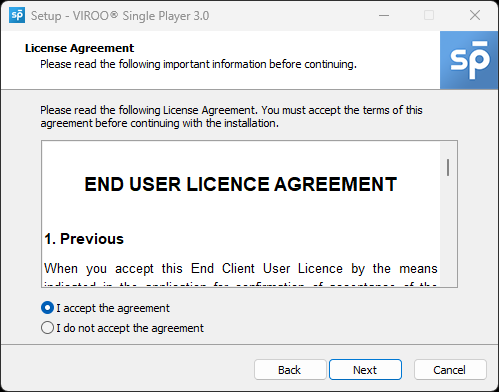The width and height of the screenshot is (499, 392).
Task: Click the 'When you accept this End Client' paragraph
Action: pos(241,269)
